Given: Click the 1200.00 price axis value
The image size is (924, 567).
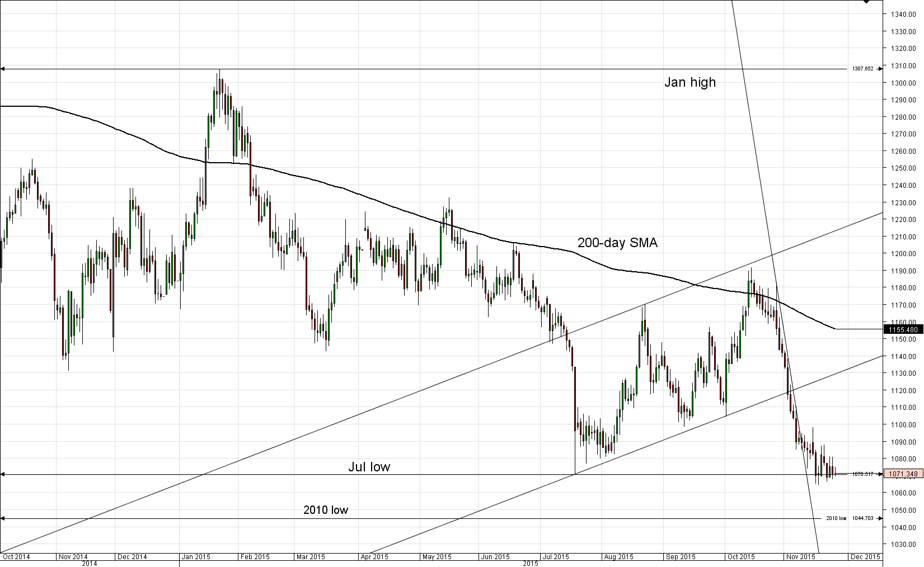Looking at the screenshot, I should (x=904, y=253).
